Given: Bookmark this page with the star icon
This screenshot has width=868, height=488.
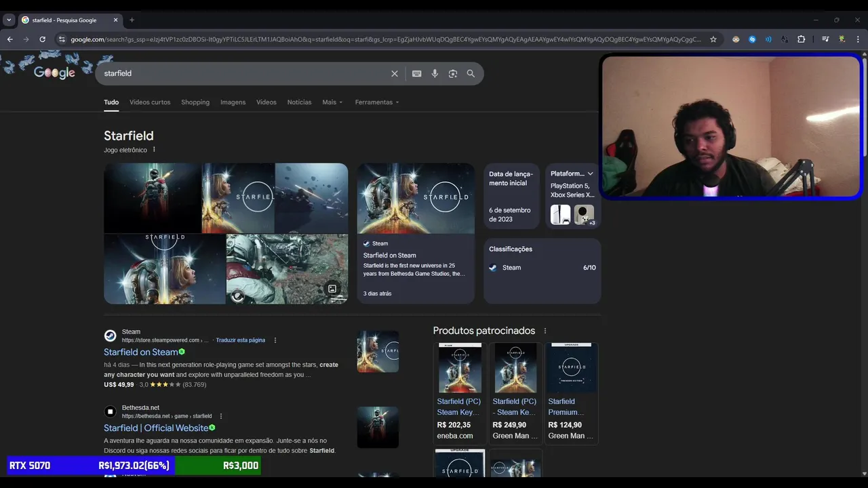Looking at the screenshot, I should [x=713, y=39].
